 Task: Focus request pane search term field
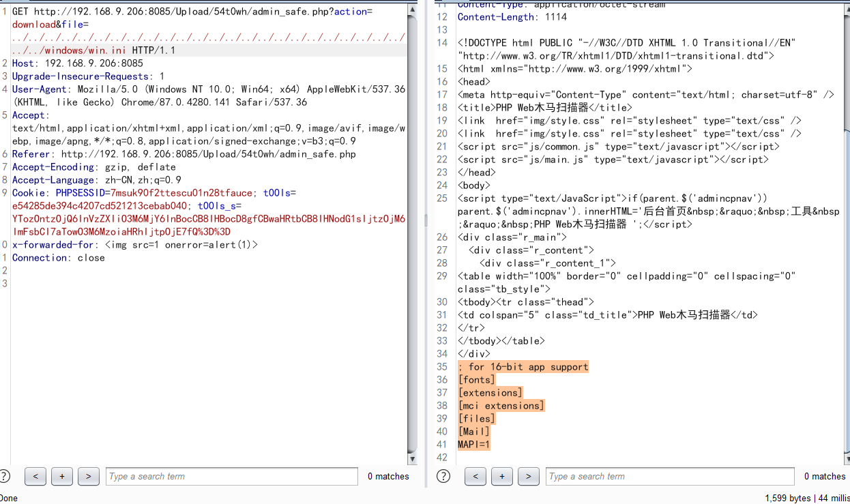coord(232,476)
